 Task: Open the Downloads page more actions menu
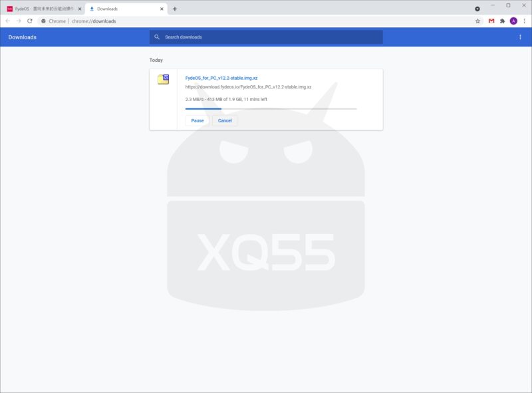click(x=520, y=37)
